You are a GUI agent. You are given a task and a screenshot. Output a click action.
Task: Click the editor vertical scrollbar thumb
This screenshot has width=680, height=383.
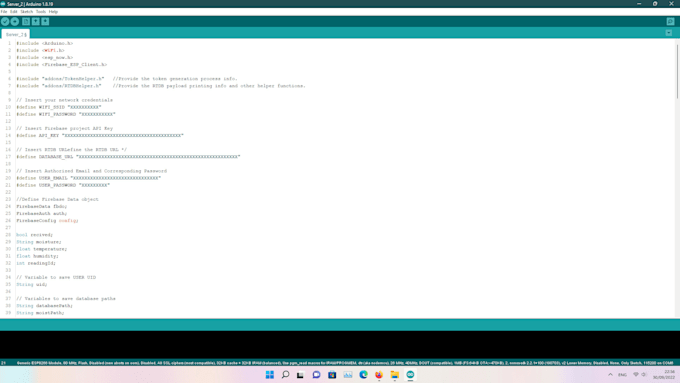(677, 72)
